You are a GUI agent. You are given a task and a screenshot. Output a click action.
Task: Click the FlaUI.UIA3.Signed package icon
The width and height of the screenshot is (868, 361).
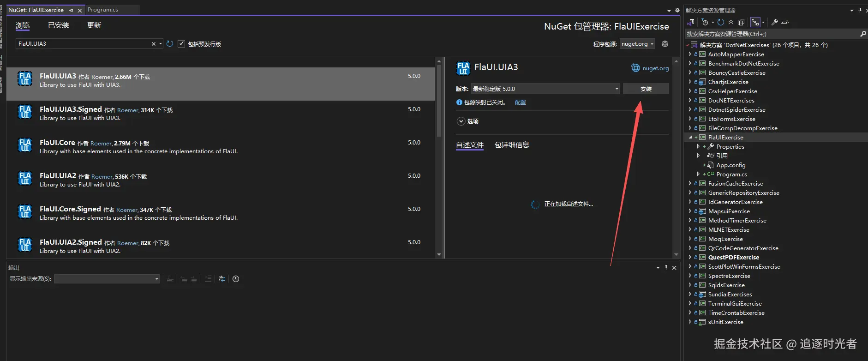(25, 112)
